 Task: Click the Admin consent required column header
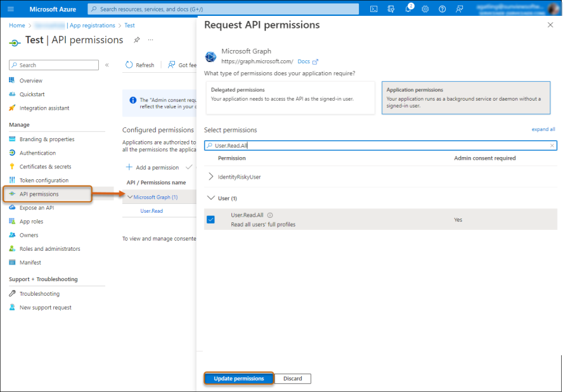(485, 158)
